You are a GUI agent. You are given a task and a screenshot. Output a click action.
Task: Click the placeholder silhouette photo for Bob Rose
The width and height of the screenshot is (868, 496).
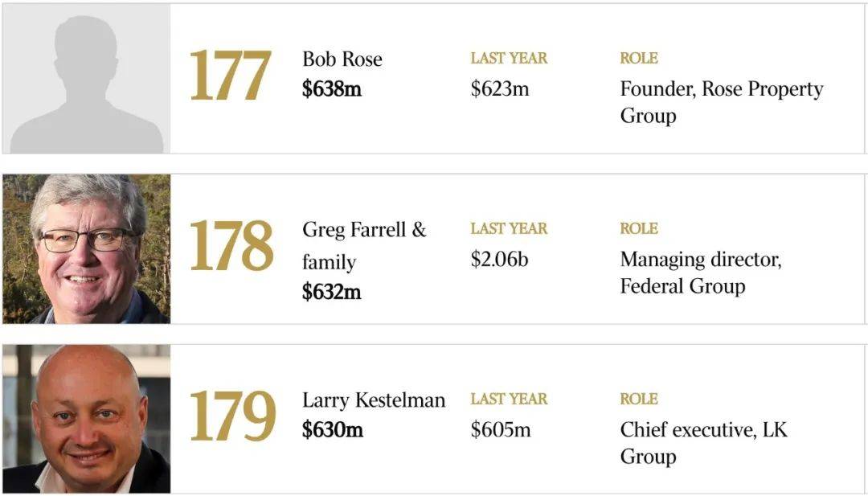86,79
